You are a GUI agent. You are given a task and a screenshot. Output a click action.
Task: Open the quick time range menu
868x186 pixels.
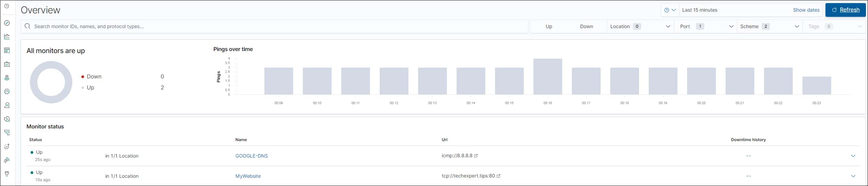click(670, 10)
